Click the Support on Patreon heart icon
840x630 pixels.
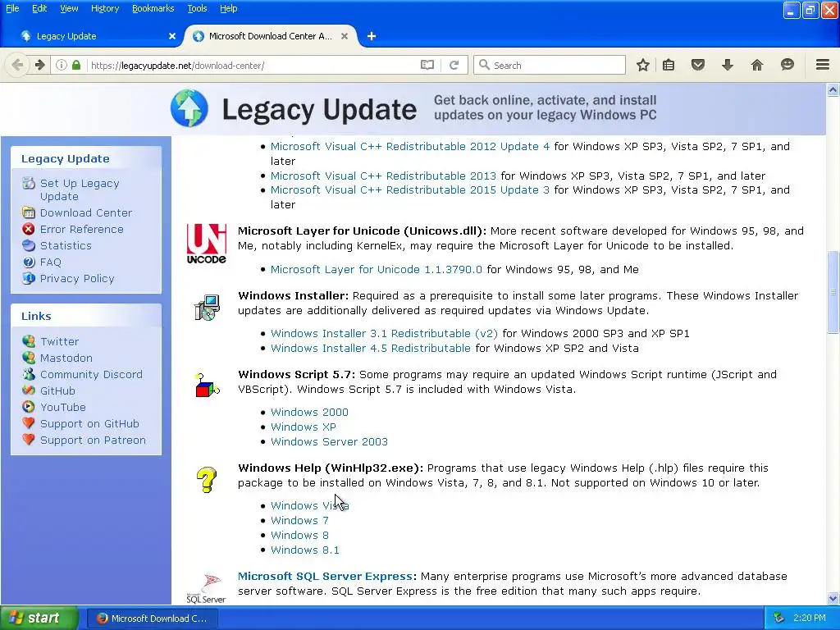tap(29, 440)
